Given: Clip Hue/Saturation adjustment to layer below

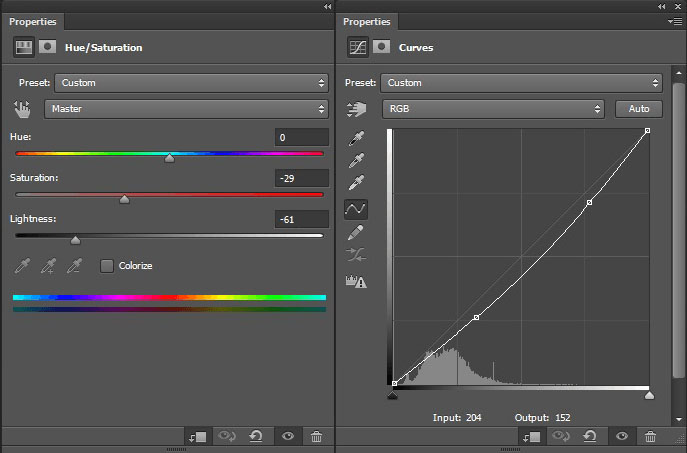Looking at the screenshot, I should 198,436.
